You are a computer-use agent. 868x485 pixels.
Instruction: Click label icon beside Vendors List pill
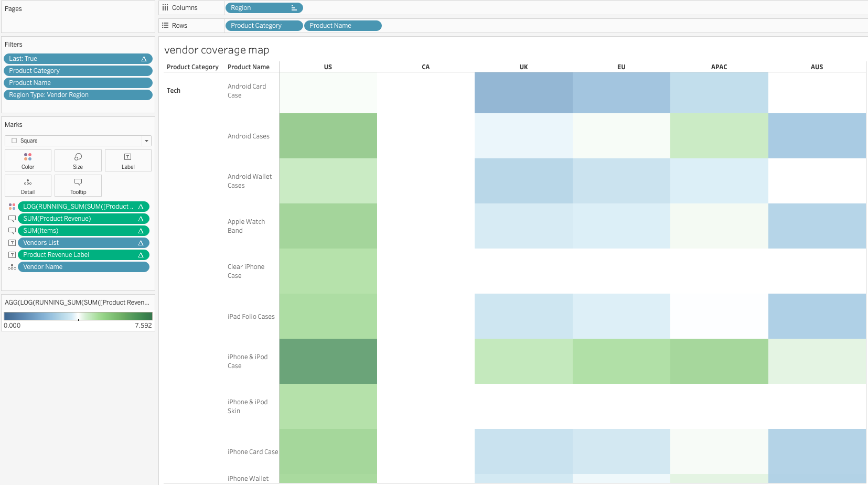12,243
